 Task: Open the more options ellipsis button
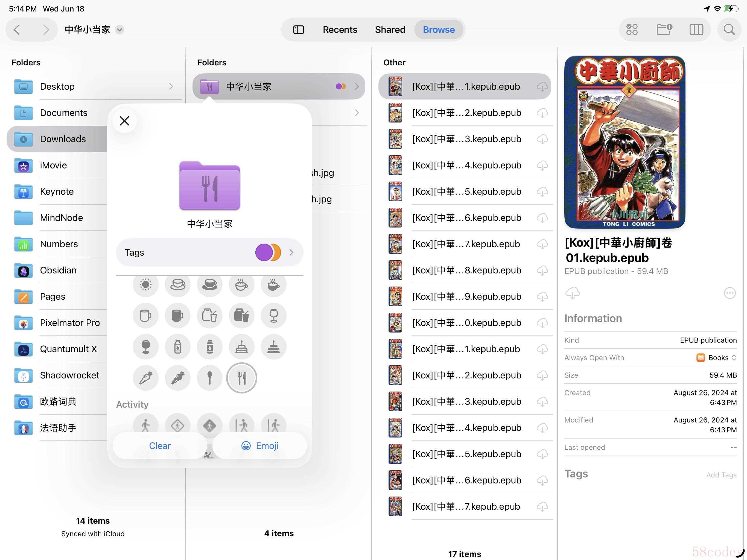(730, 293)
